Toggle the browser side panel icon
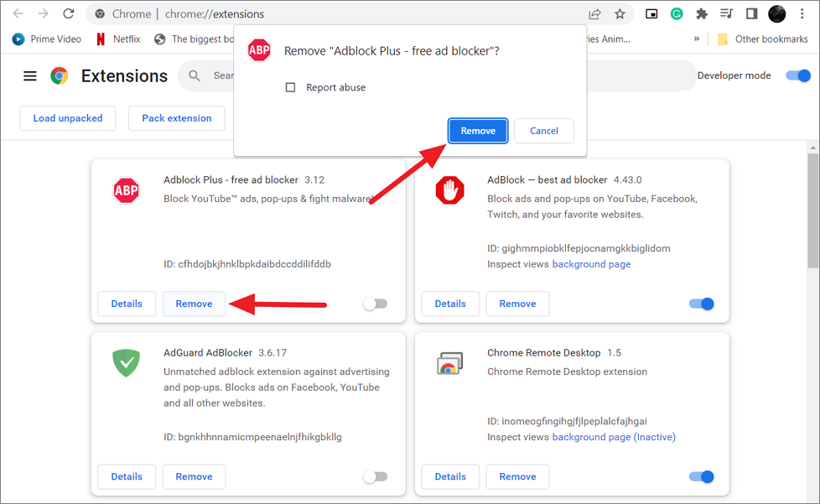The height and width of the screenshot is (504, 820). (x=751, y=13)
